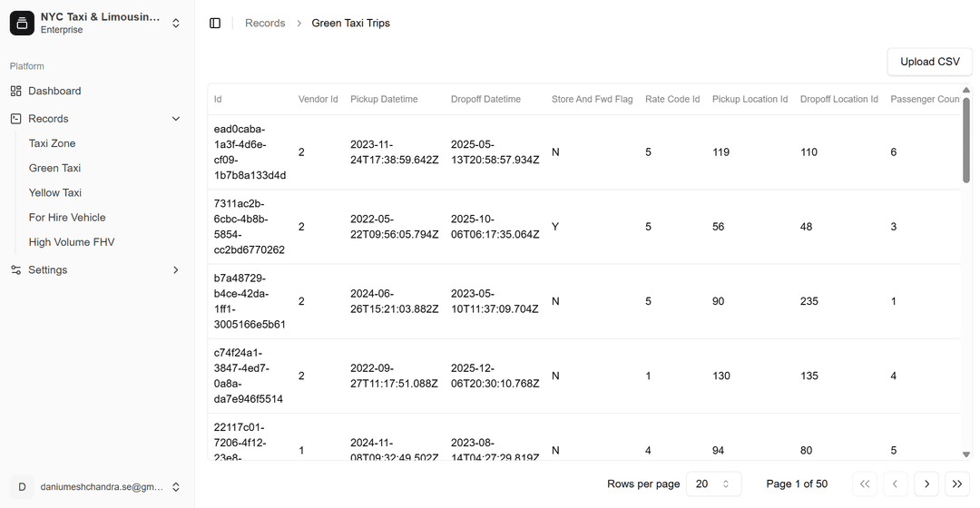Click the user avatar D

22,487
